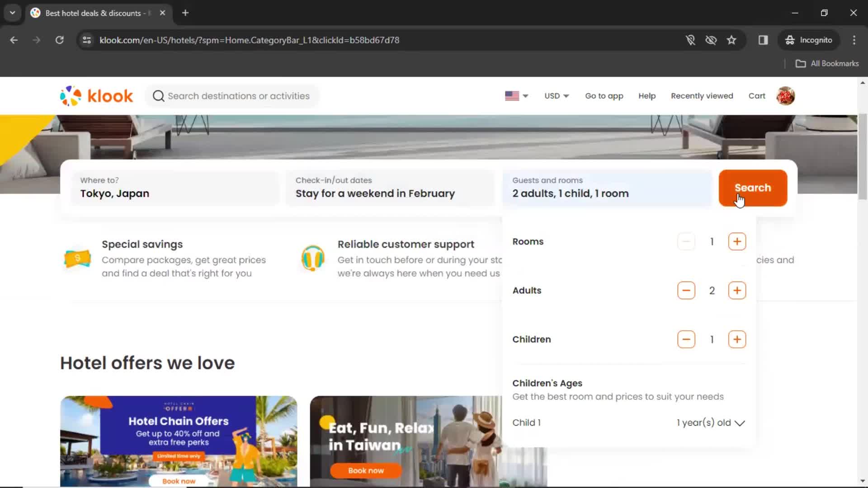Screen dimensions: 868x488
Task: Click the address bar URL
Action: point(249,40)
